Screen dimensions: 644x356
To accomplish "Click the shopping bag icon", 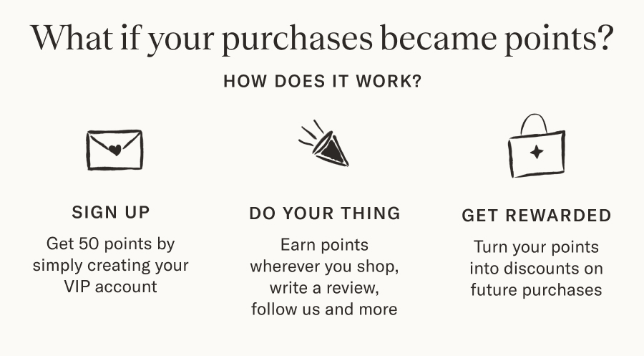I will click(537, 145).
